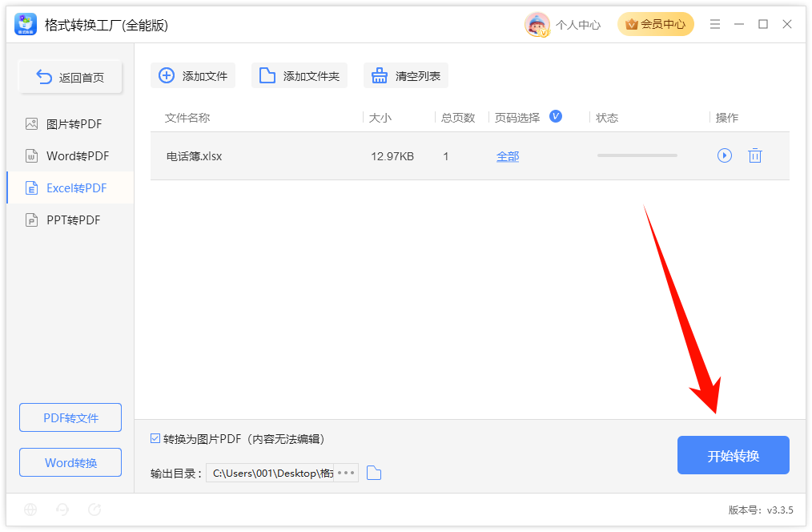Screen dimensions: 812x532
Task: Open the user avatar profile icon
Action: click(537, 24)
